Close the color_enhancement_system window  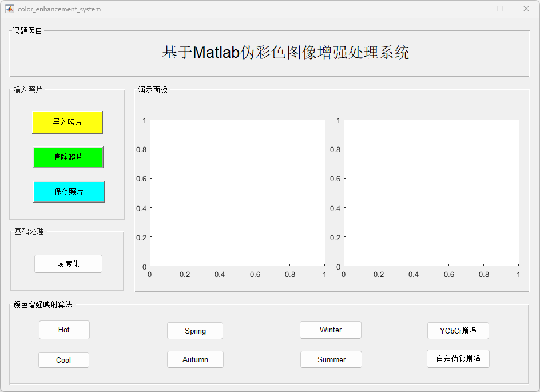click(526, 9)
